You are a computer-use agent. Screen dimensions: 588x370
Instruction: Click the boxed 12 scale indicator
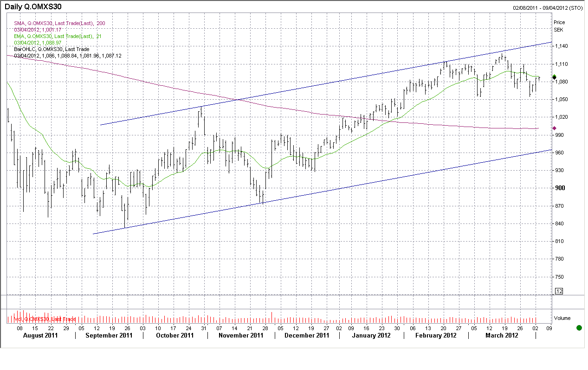[x=559, y=291]
